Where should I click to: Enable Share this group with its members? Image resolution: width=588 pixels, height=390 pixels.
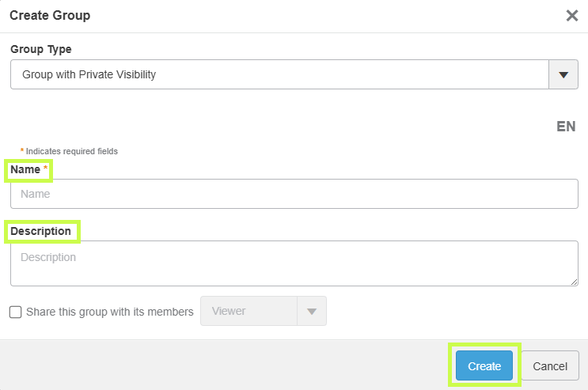[15, 312]
